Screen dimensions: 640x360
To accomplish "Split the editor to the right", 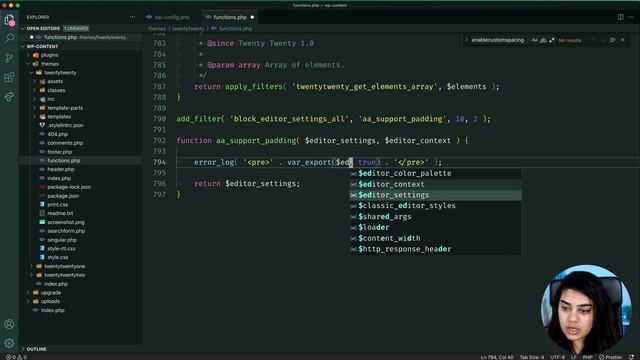I will [620, 17].
